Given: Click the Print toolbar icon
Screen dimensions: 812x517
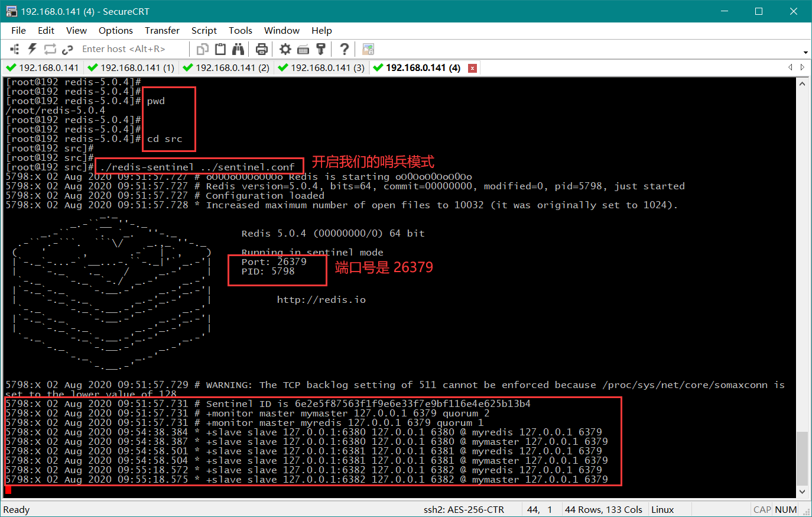Looking at the screenshot, I should (x=261, y=49).
